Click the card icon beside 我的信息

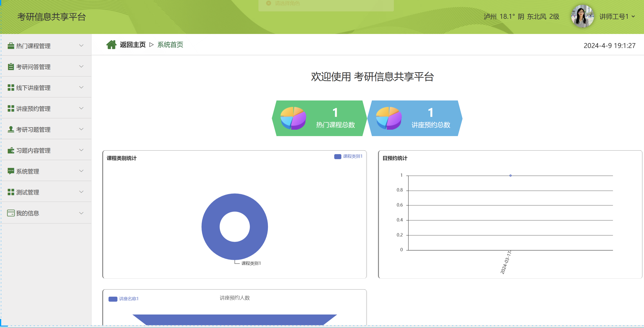[11, 213]
